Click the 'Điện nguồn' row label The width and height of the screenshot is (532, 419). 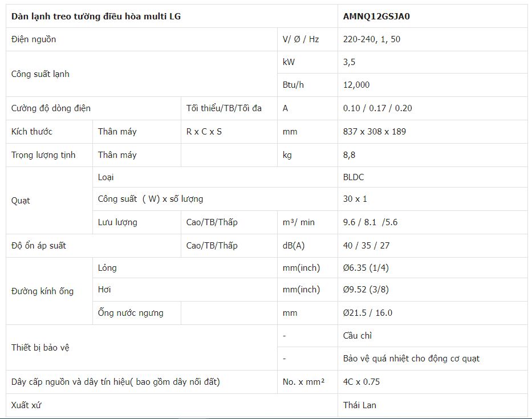tap(34, 39)
